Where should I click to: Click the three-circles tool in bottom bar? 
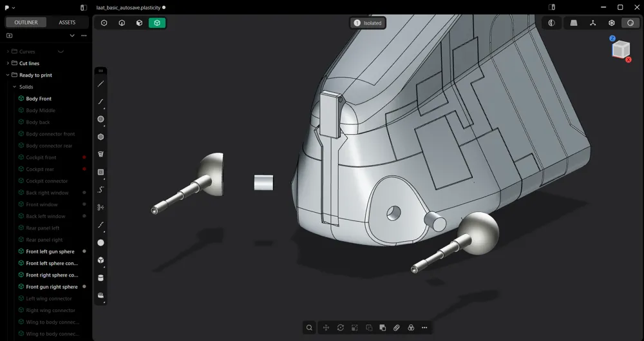411,328
